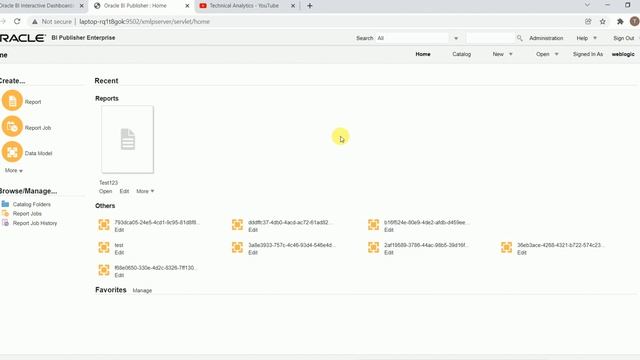This screenshot has width=640, height=360.
Task: Open a new browser tab
Action: [x=309, y=6]
